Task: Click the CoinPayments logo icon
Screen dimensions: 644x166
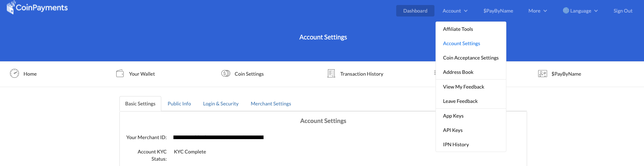Action: [11, 8]
